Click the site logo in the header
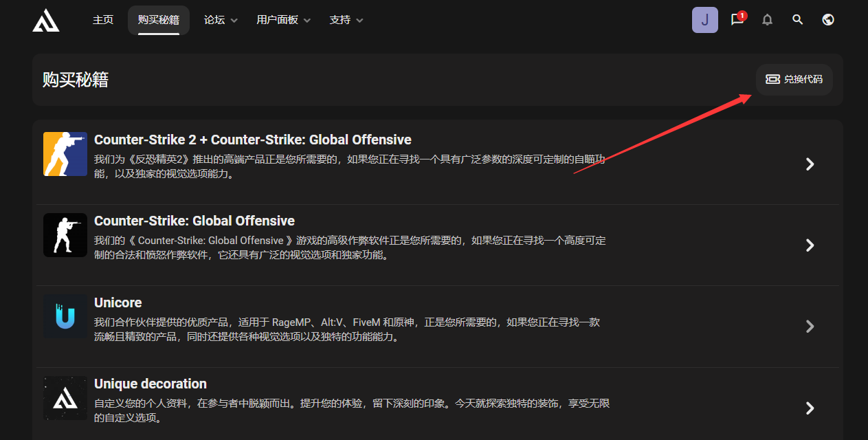 point(46,21)
